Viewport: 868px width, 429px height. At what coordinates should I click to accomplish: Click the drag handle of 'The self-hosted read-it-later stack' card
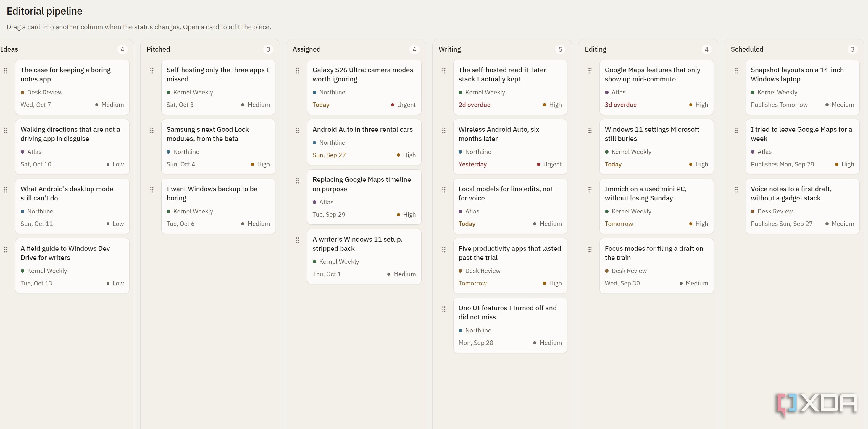pyautogui.click(x=444, y=71)
